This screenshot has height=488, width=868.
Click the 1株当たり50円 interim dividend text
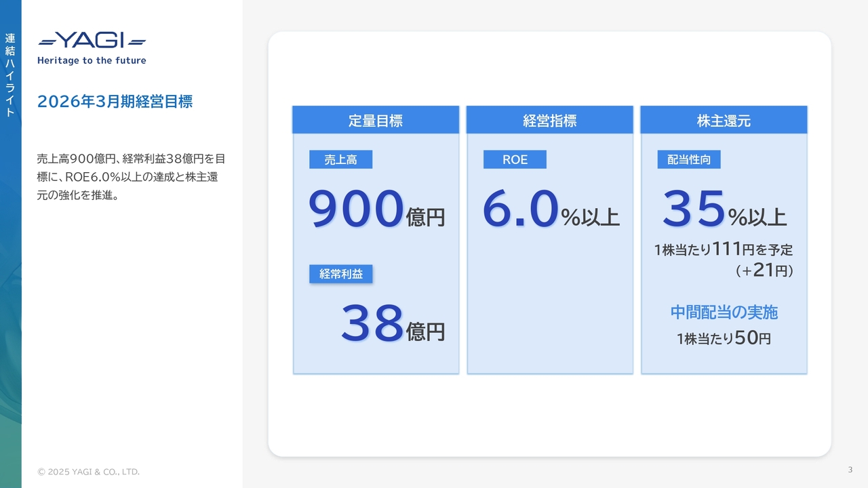[x=724, y=338]
